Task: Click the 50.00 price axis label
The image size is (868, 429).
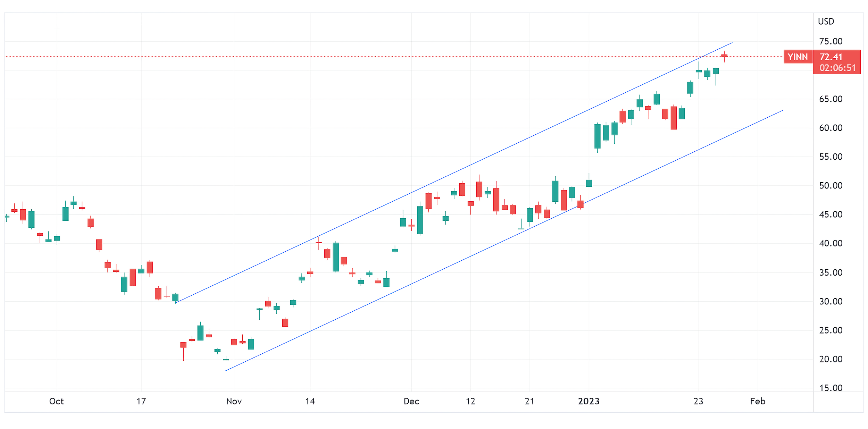Action: (831, 186)
